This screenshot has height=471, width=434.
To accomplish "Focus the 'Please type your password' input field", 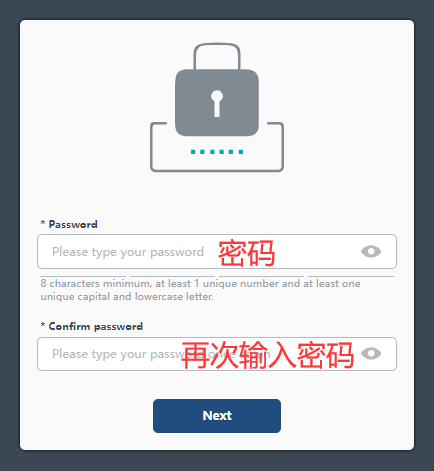I will click(217, 252).
